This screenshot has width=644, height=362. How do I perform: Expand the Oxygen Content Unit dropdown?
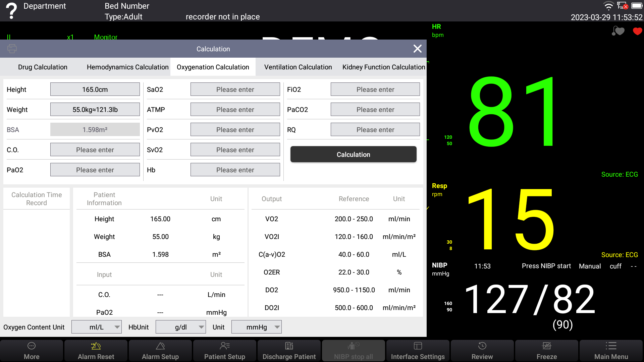click(x=97, y=327)
